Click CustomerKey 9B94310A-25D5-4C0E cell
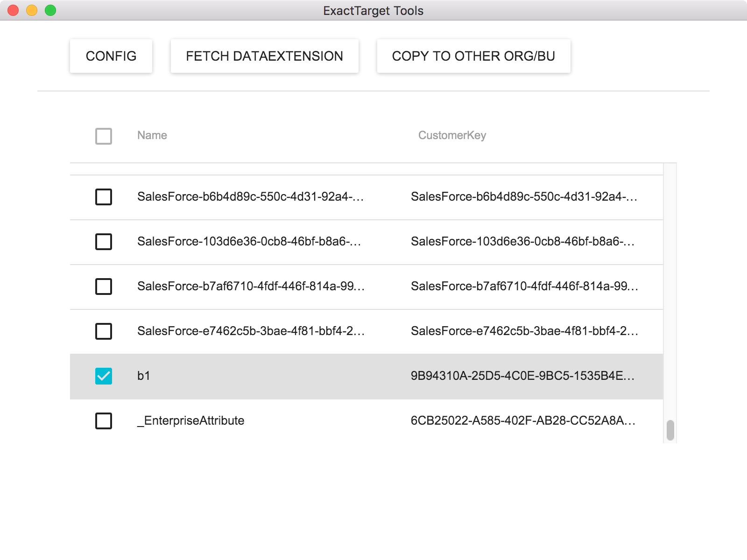This screenshot has height=560, width=747. (523, 376)
